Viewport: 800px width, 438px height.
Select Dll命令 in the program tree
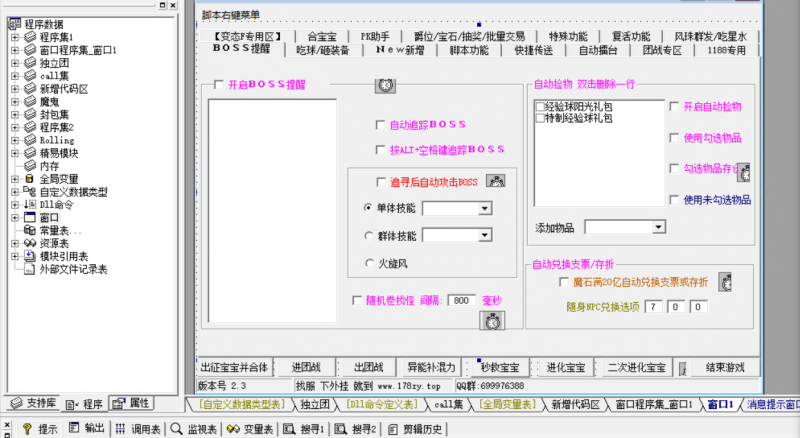56,205
